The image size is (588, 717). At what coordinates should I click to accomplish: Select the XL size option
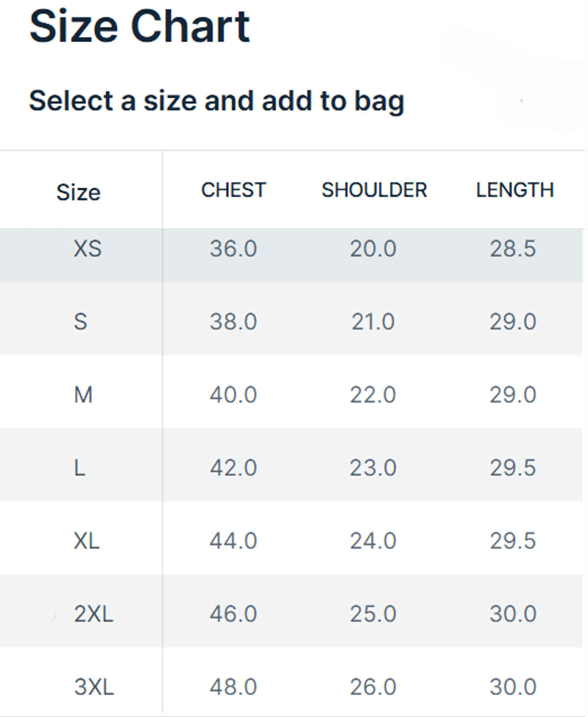click(86, 541)
